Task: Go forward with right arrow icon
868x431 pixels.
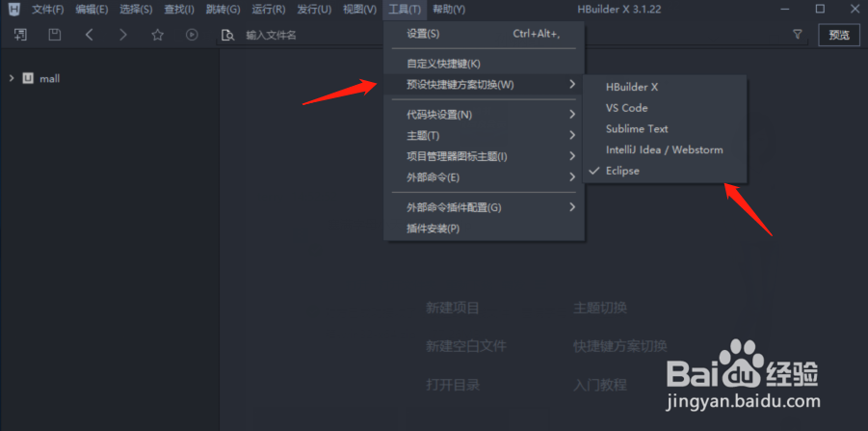Action: (123, 35)
